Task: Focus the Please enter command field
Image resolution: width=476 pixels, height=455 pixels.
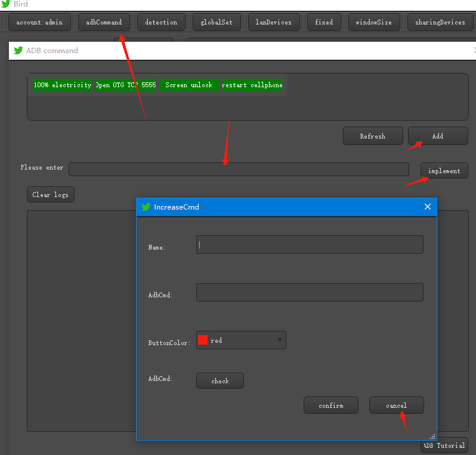Action: point(239,170)
